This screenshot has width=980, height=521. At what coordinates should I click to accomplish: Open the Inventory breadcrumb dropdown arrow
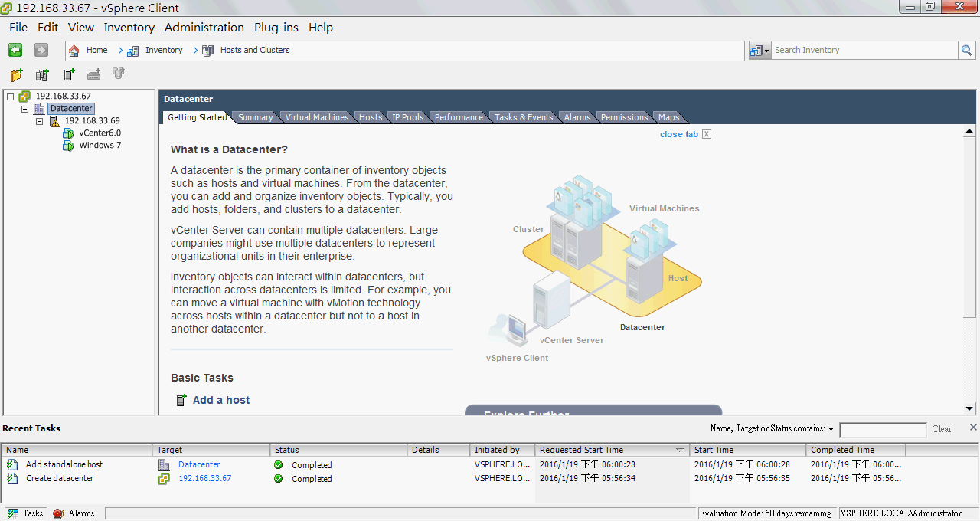pyautogui.click(x=195, y=51)
